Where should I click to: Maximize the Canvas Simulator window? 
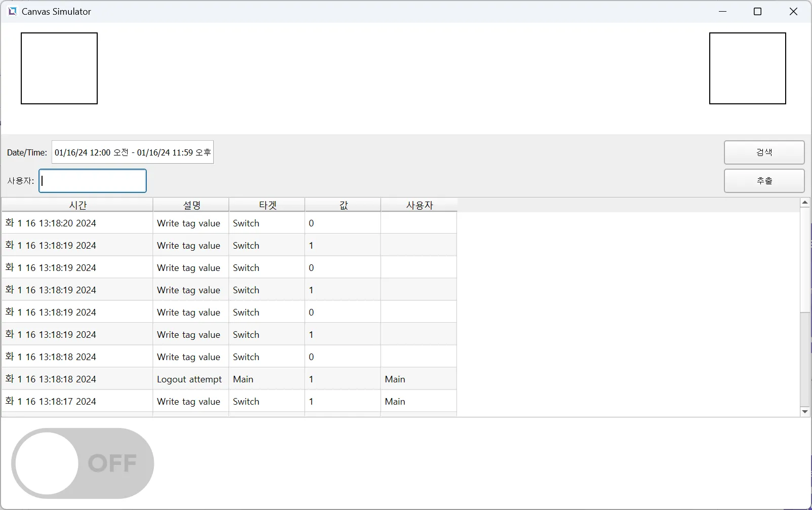757,12
